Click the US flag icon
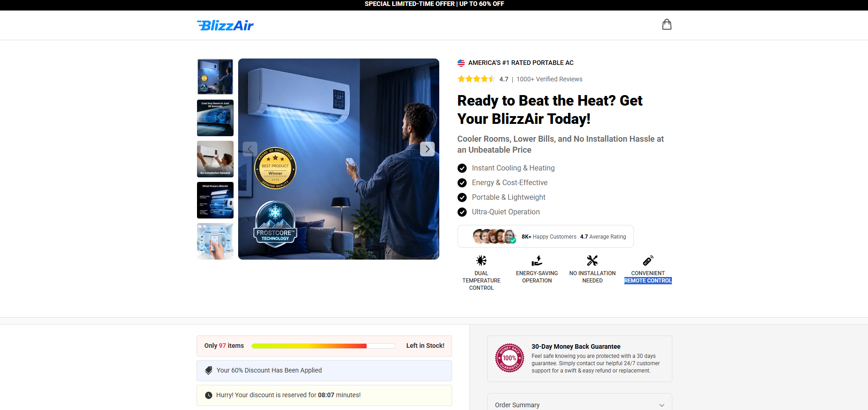 coord(461,63)
